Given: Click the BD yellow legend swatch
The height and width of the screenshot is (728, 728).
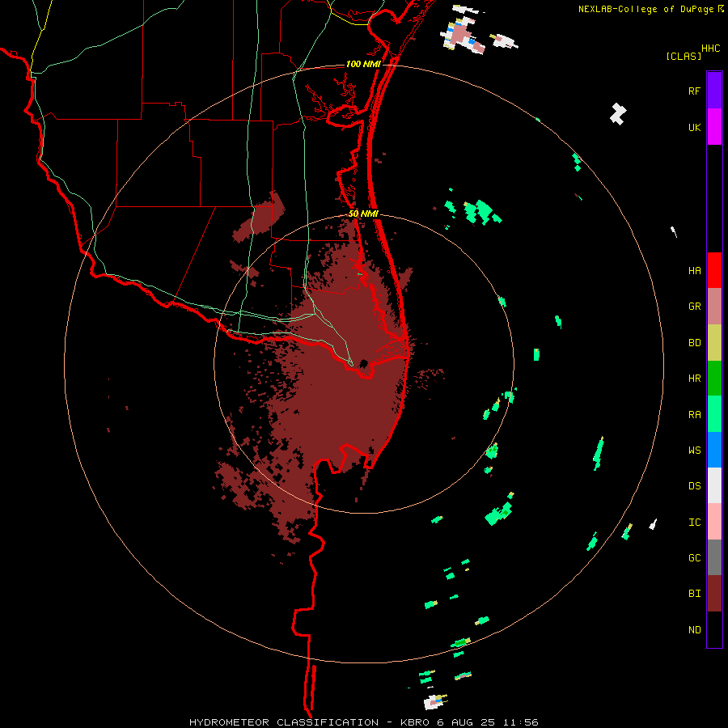Looking at the screenshot, I should coord(714,342).
